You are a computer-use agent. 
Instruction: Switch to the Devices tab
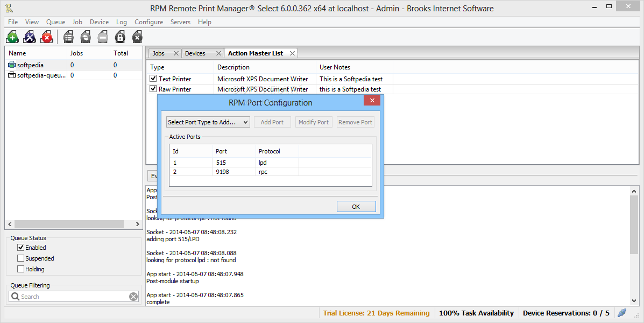coord(195,53)
